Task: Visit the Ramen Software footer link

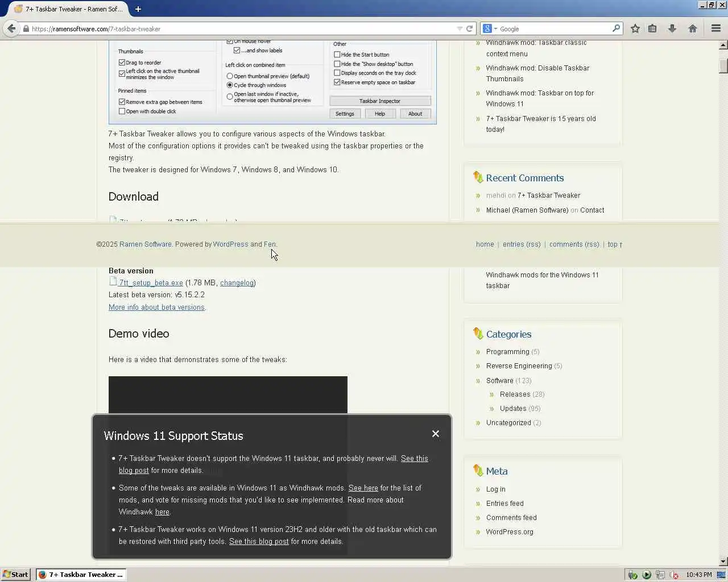Action: [x=145, y=244]
